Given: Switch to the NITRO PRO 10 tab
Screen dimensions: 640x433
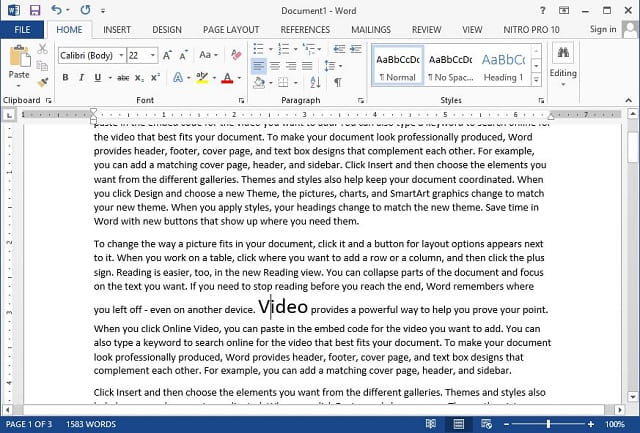Looking at the screenshot, I should pos(531,30).
